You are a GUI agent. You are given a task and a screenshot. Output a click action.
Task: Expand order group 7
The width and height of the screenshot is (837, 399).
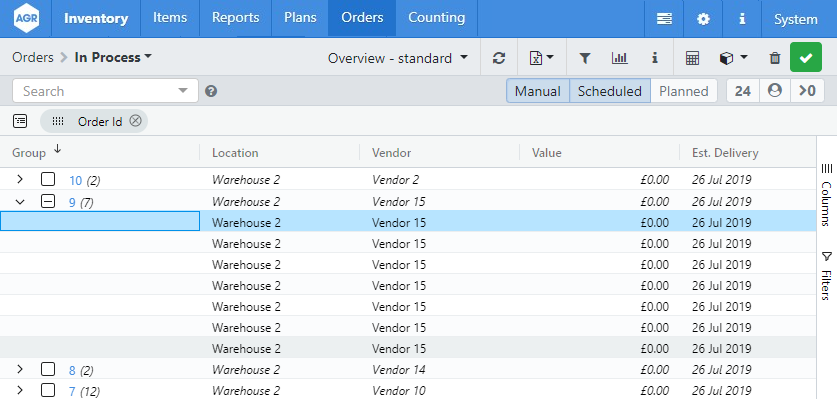20,390
